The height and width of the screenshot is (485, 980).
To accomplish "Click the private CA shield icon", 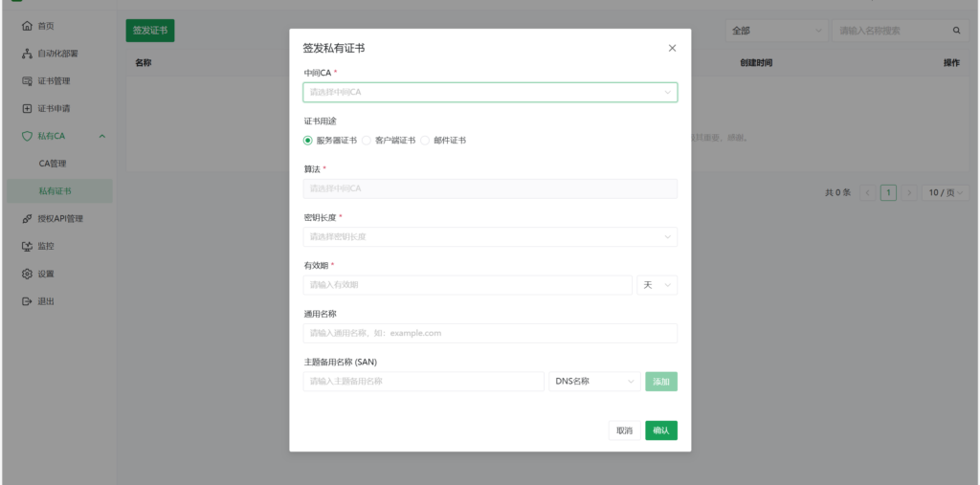I will coord(26,136).
